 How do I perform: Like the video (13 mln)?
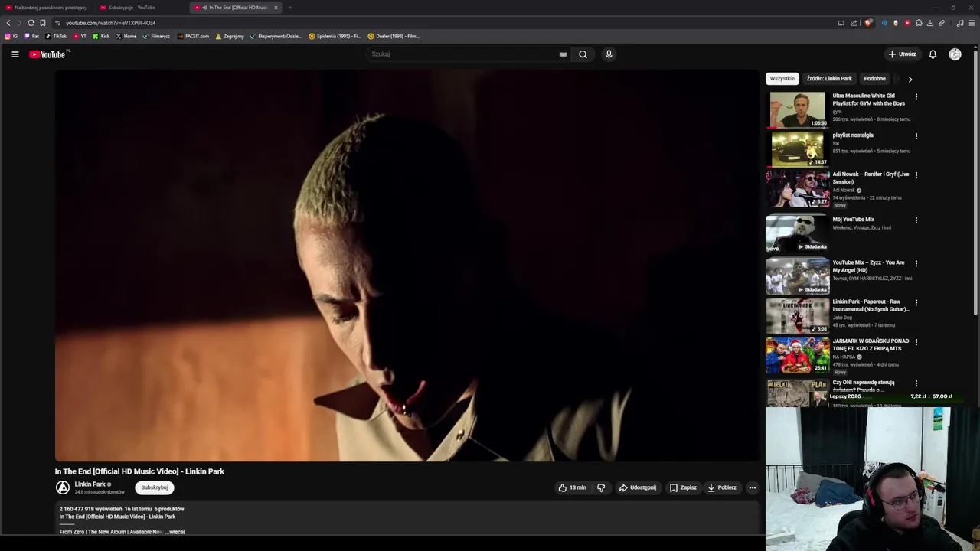pyautogui.click(x=572, y=487)
